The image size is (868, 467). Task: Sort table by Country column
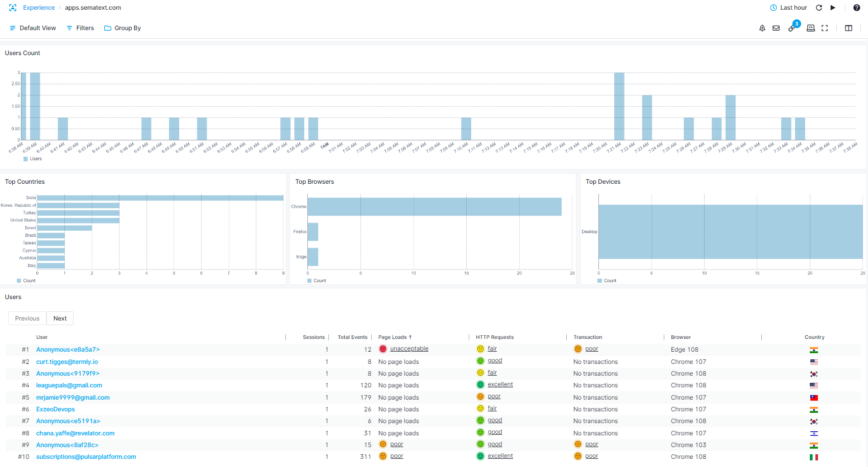814,337
